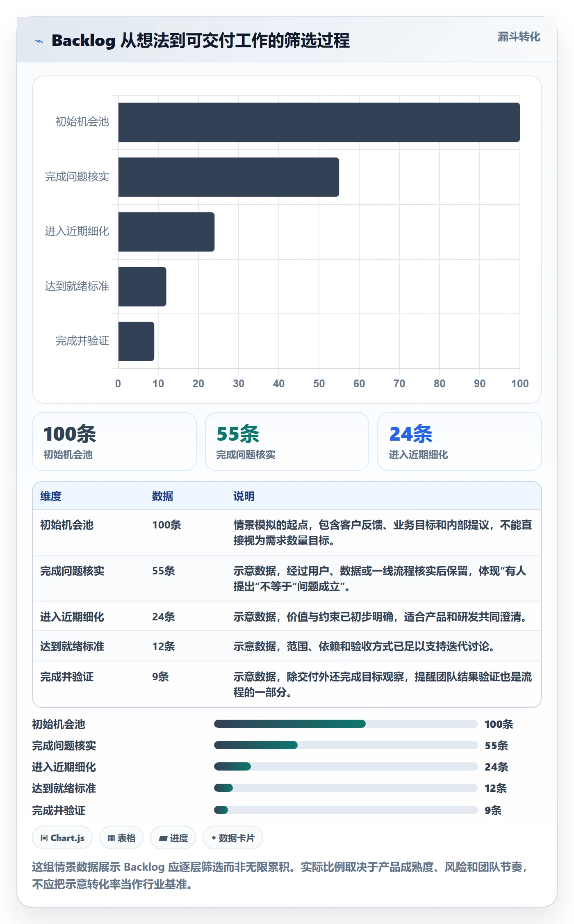574x924 pixels.
Task: Click the 完成并验证 bar in the chart
Action: [x=136, y=341]
